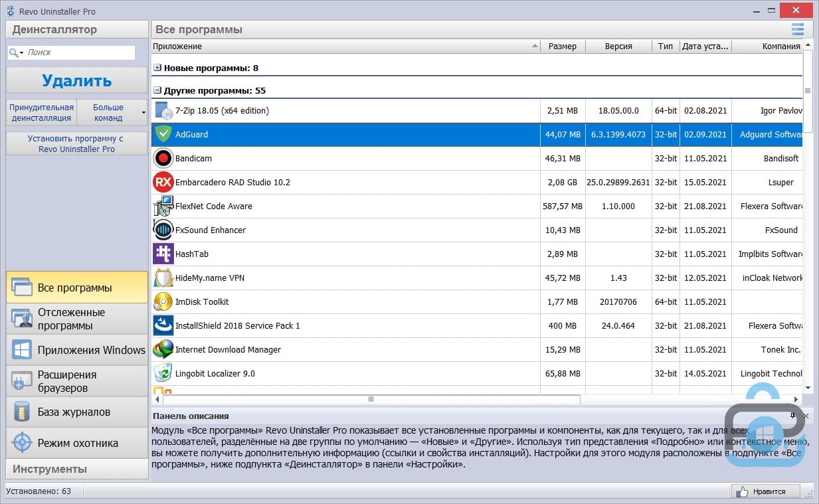Open the Больше команд dropdown
This screenshot has height=504, width=819.
click(x=112, y=112)
